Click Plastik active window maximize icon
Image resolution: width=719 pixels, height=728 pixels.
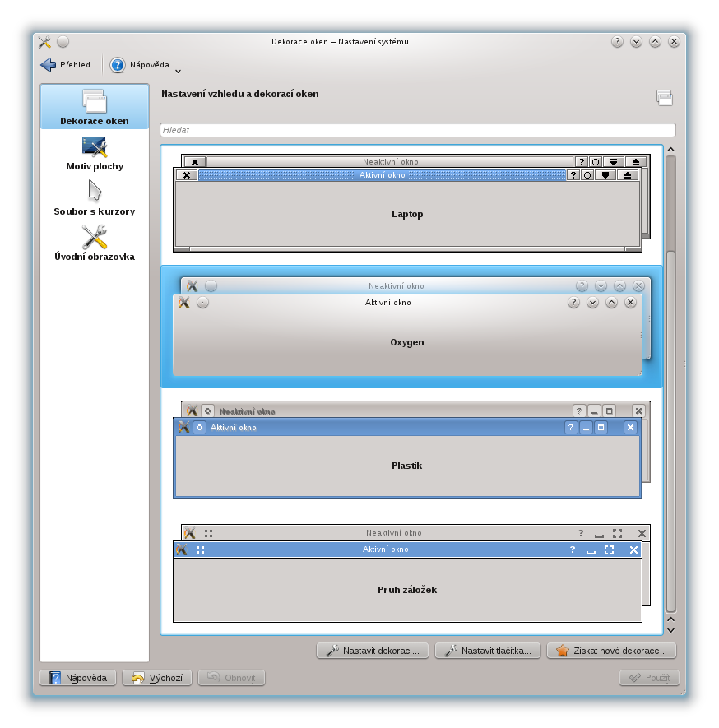point(601,428)
